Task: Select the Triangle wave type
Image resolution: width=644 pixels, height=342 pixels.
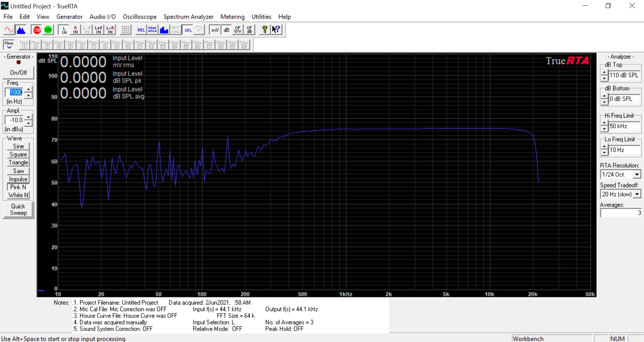Action: pyautogui.click(x=18, y=163)
